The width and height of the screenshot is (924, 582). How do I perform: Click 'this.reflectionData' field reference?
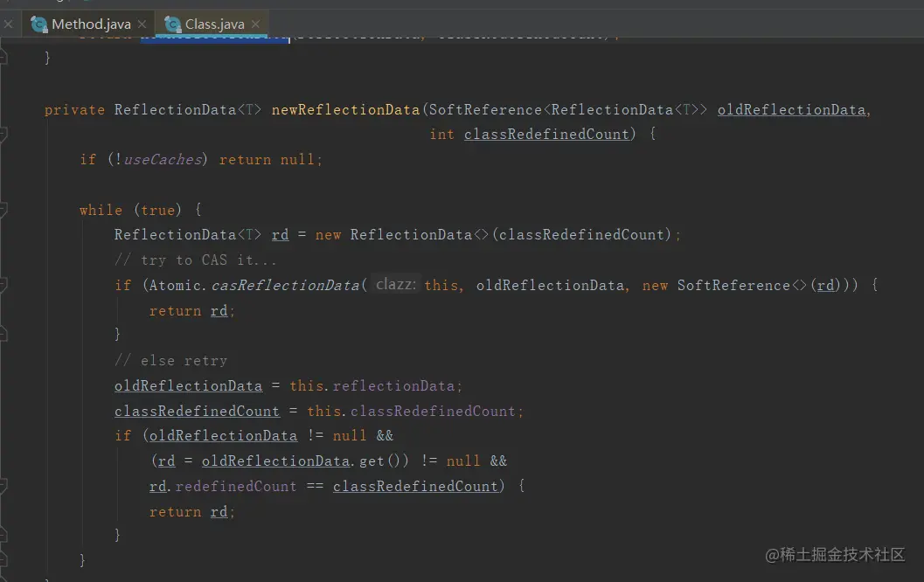[372, 386]
